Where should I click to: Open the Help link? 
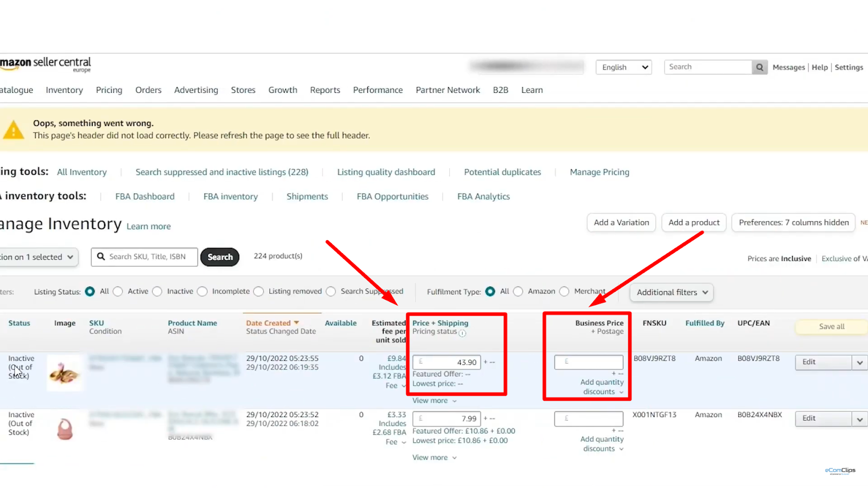click(820, 67)
